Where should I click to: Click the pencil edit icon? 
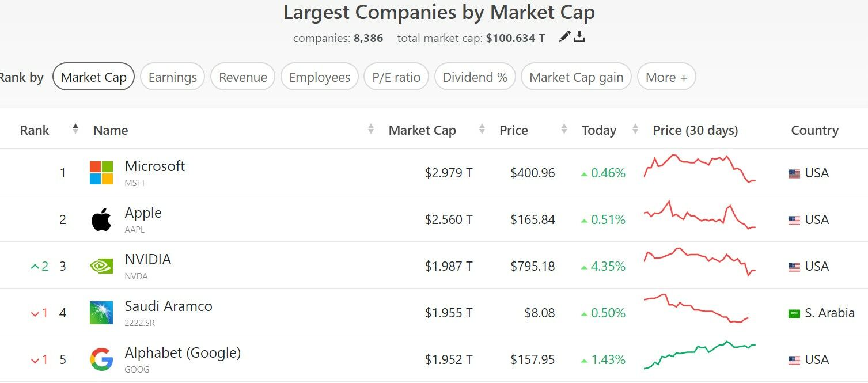[564, 37]
